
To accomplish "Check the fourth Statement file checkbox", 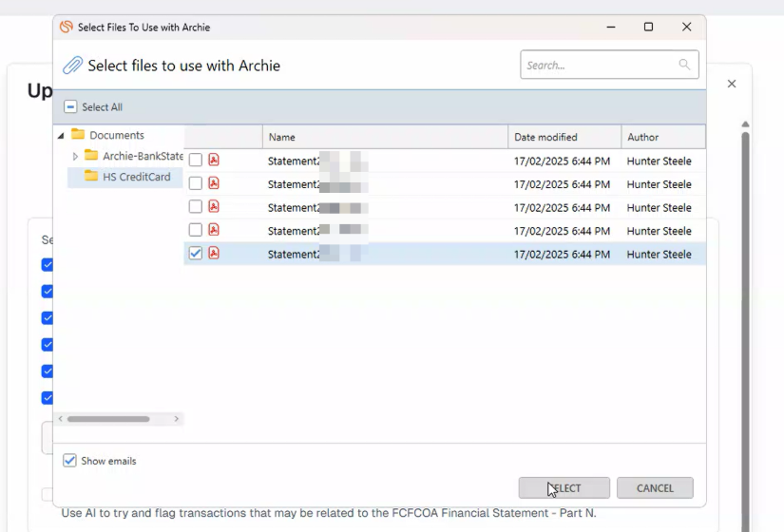I will click(x=196, y=230).
